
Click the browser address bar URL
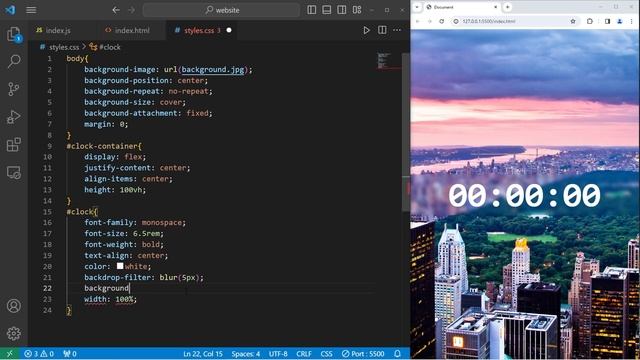tap(489, 21)
